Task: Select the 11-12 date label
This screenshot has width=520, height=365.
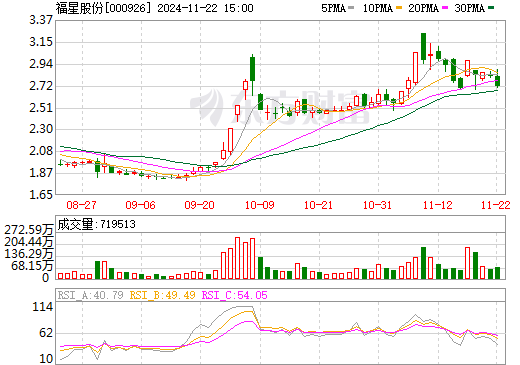Action: pos(438,205)
